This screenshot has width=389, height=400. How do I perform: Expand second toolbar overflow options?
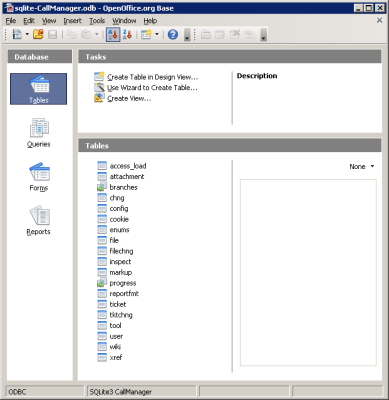point(263,35)
